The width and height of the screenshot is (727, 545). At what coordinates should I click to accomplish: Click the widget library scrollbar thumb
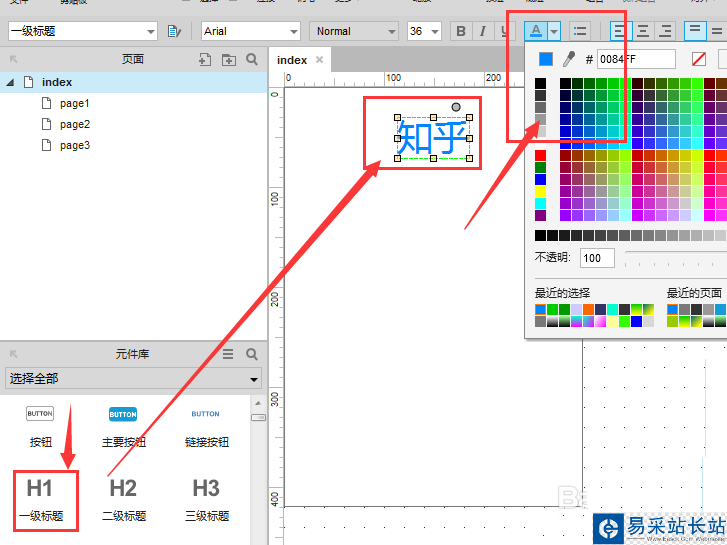pos(258,417)
